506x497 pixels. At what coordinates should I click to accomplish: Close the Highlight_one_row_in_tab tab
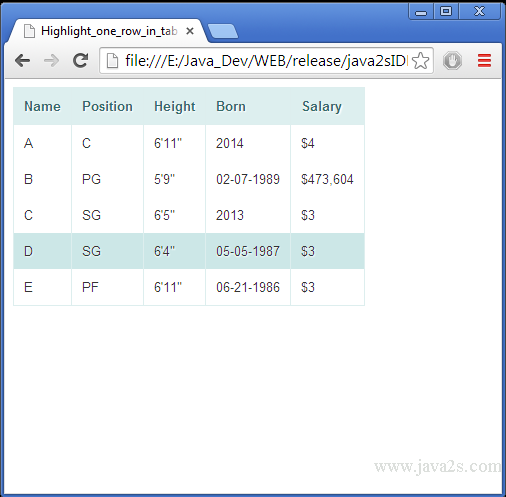coord(190,31)
